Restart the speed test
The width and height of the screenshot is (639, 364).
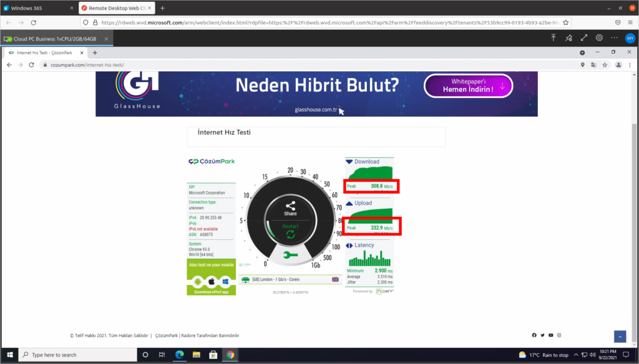(290, 231)
